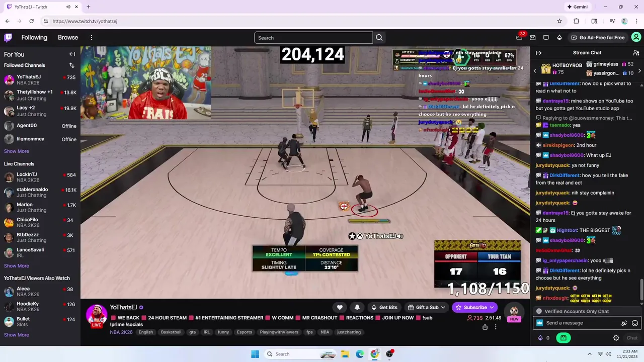
Task: Expand the Subscribe dropdown arrow
Action: pyautogui.click(x=492, y=307)
